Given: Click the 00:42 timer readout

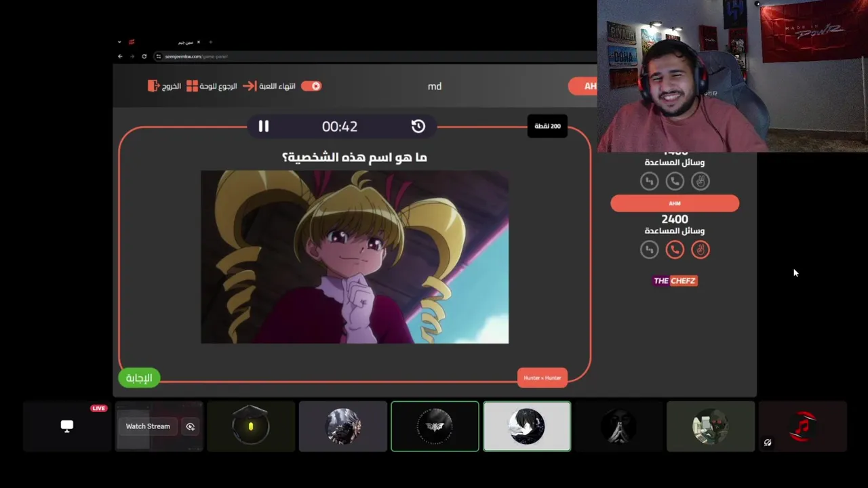Looking at the screenshot, I should [340, 127].
